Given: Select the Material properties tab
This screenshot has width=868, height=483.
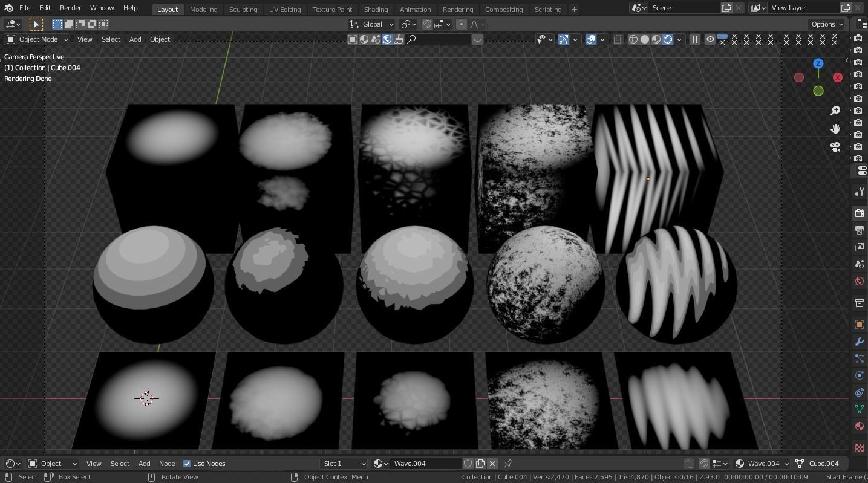Looking at the screenshot, I should [x=858, y=426].
